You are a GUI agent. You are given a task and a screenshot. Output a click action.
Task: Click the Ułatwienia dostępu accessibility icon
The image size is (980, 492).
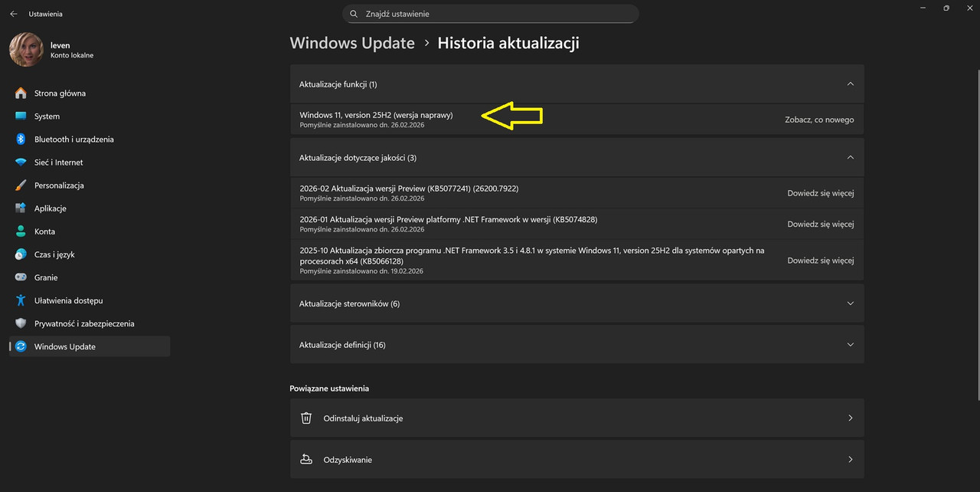point(21,300)
